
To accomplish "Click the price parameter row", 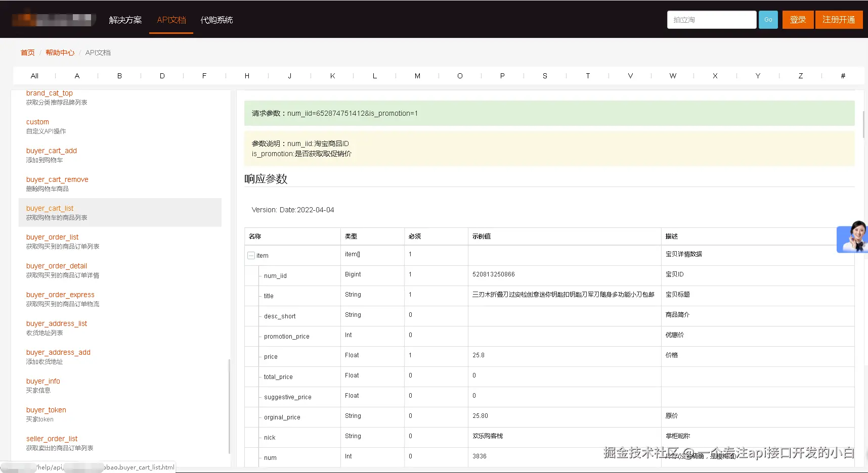I will click(549, 356).
